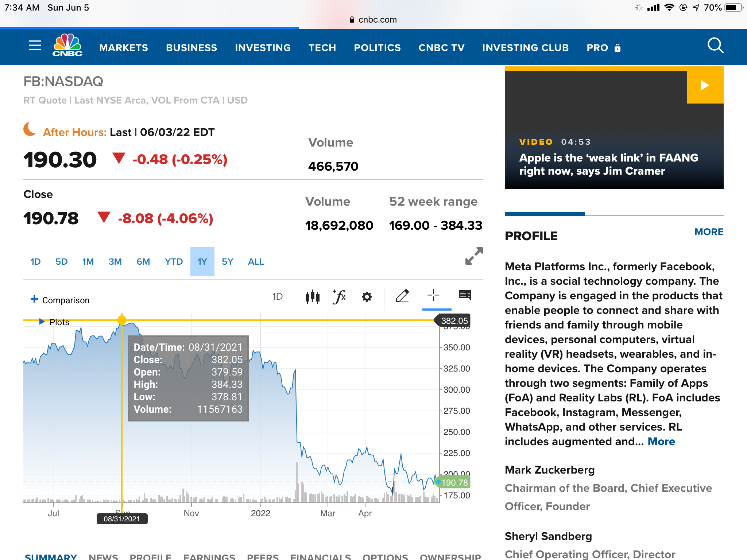The width and height of the screenshot is (747, 560).
Task: Open the POLITICS menu
Action: (377, 48)
